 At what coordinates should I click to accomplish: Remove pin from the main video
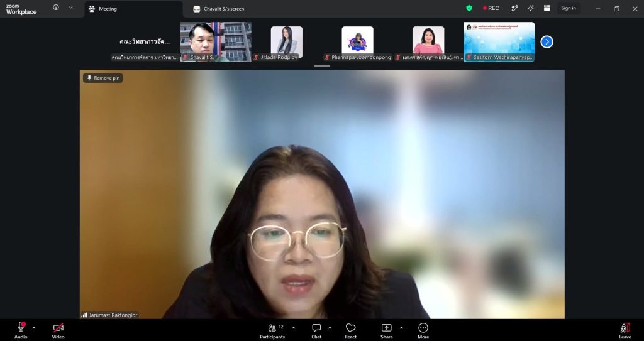103,78
